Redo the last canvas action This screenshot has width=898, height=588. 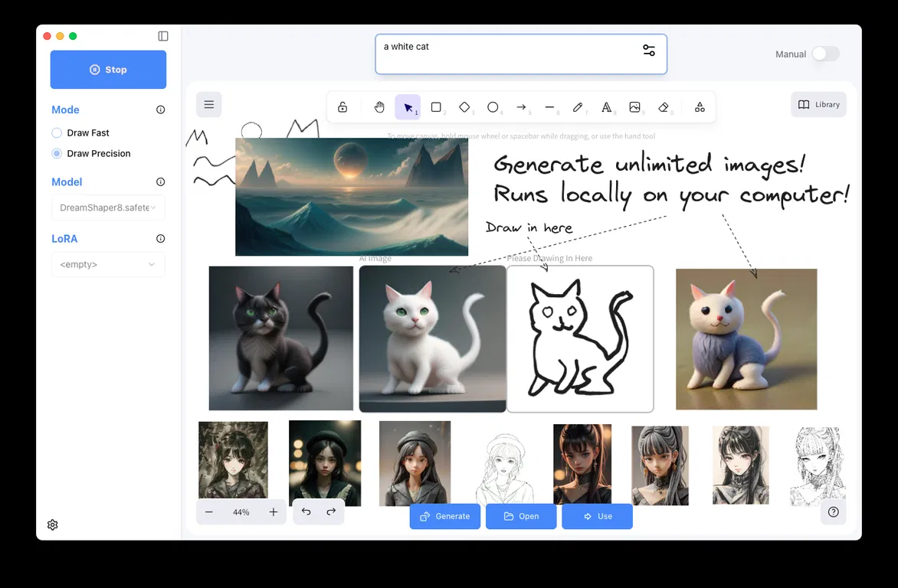pos(331,512)
